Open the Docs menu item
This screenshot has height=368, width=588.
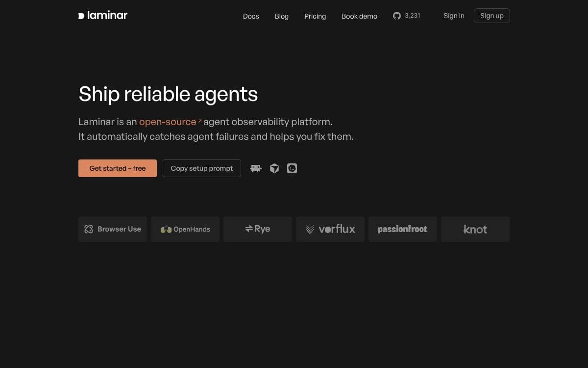tap(251, 16)
